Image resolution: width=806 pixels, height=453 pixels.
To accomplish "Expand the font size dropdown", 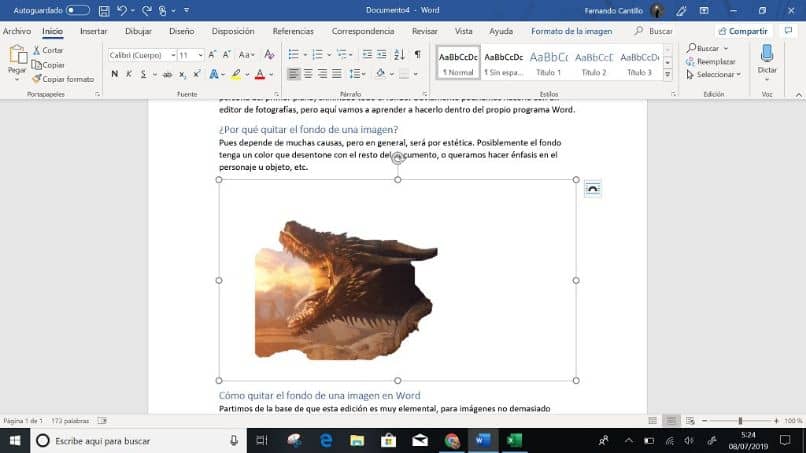I will pyautogui.click(x=200, y=55).
